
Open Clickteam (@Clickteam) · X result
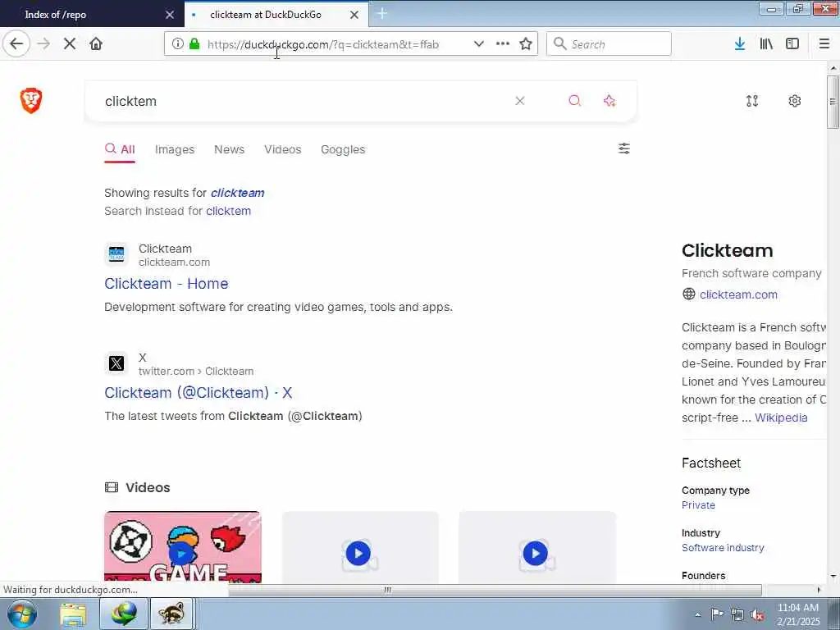pyautogui.click(x=199, y=393)
